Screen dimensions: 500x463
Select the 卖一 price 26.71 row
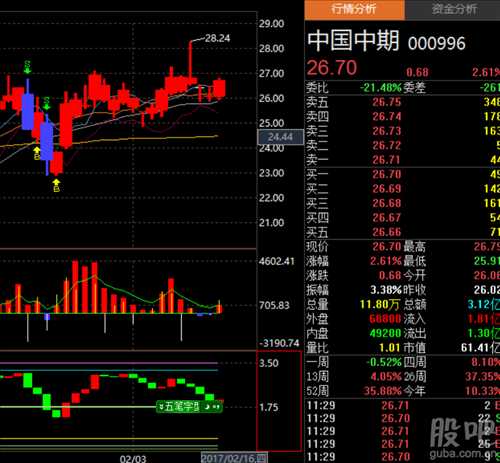point(402,160)
